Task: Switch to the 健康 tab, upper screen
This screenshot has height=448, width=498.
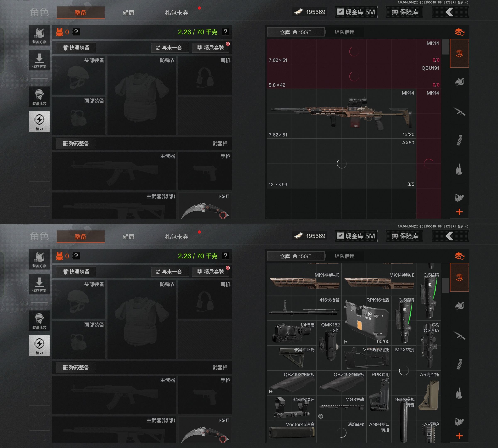Action: point(128,13)
